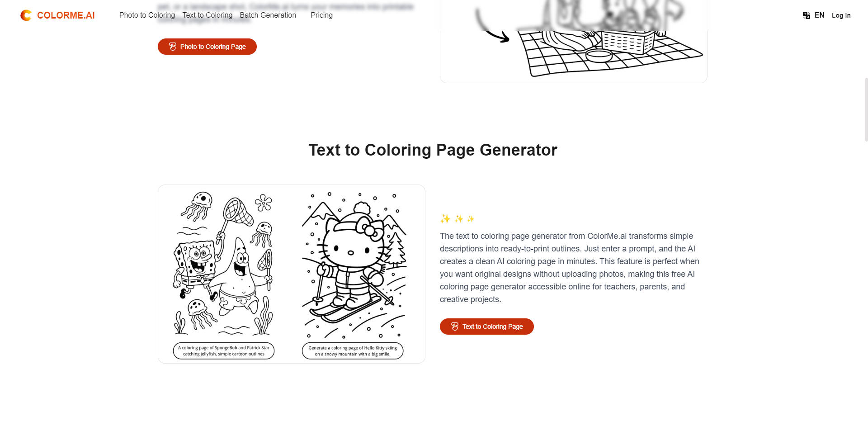Click the ColorMe.ai logo icon

[26, 15]
